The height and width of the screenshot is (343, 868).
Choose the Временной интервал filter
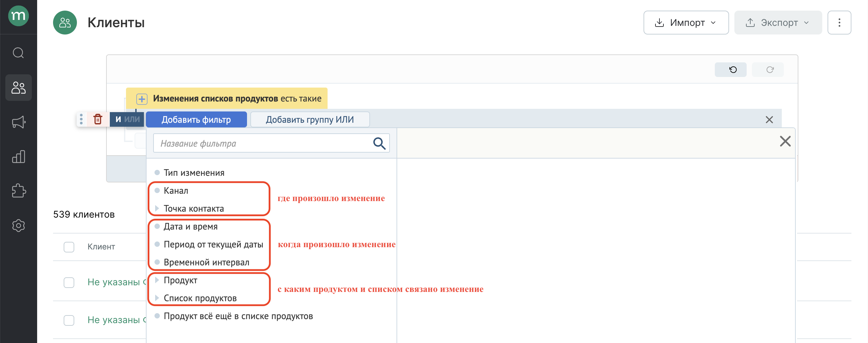(x=206, y=262)
